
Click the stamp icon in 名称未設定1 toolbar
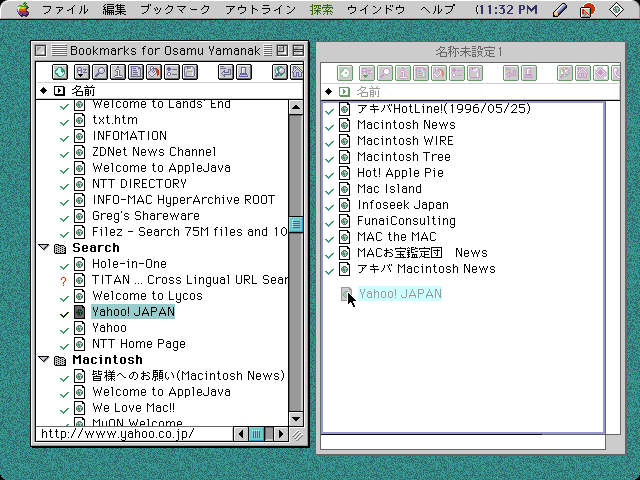click(x=529, y=73)
